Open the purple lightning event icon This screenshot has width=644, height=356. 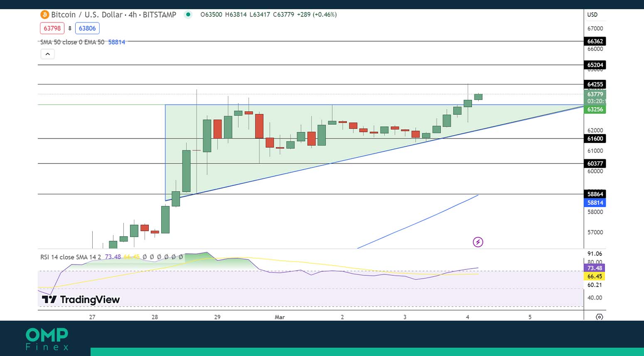(478, 242)
